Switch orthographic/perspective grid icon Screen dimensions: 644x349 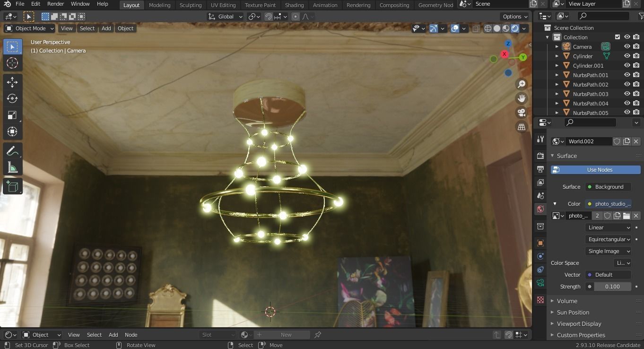(522, 127)
